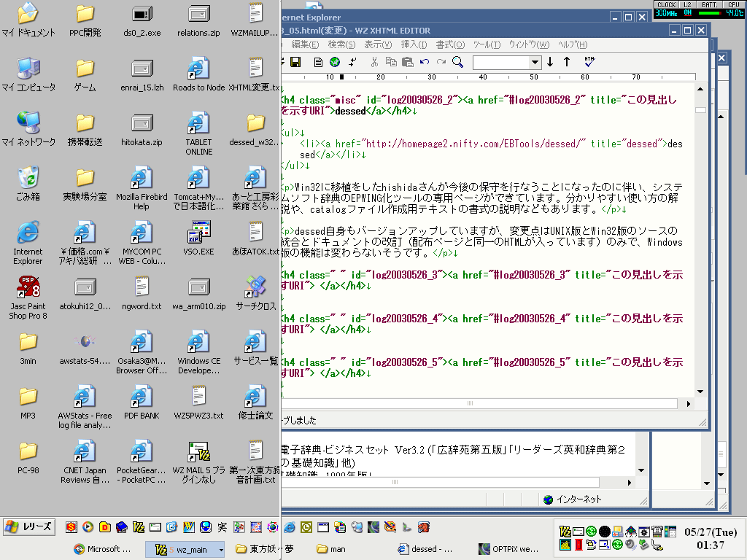
Task: Open the 挿入(I) menu
Action: [414, 44]
